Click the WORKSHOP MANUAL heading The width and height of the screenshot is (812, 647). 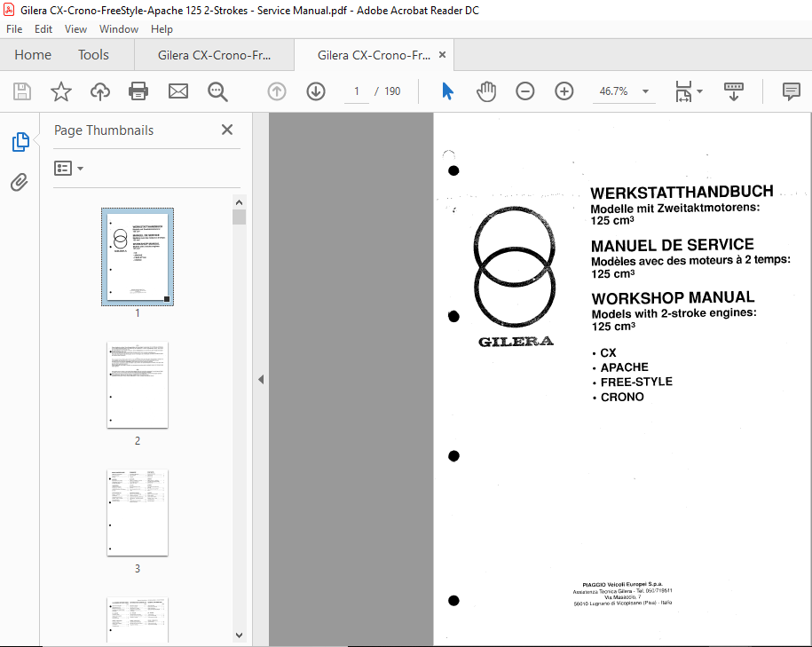tap(673, 298)
